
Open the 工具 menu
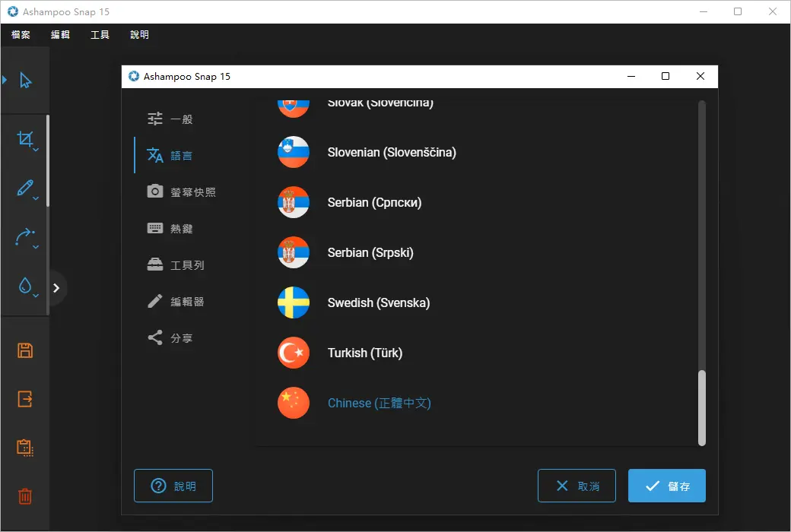100,35
